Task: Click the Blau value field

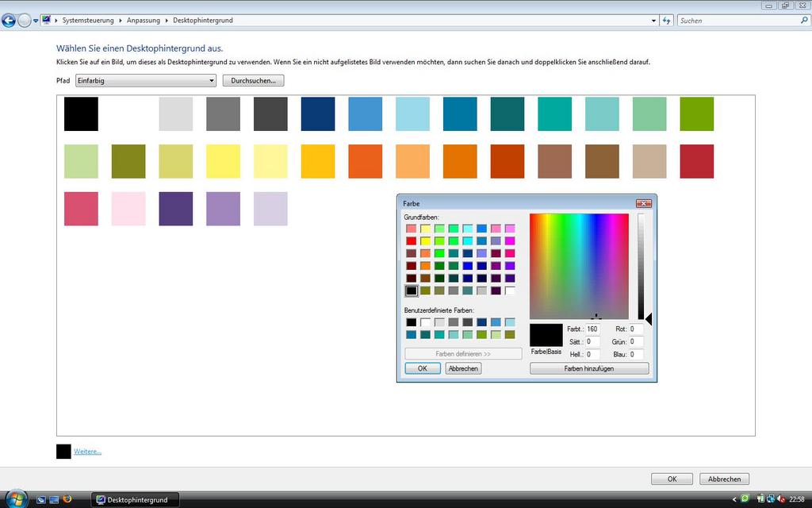Action: [x=637, y=355]
